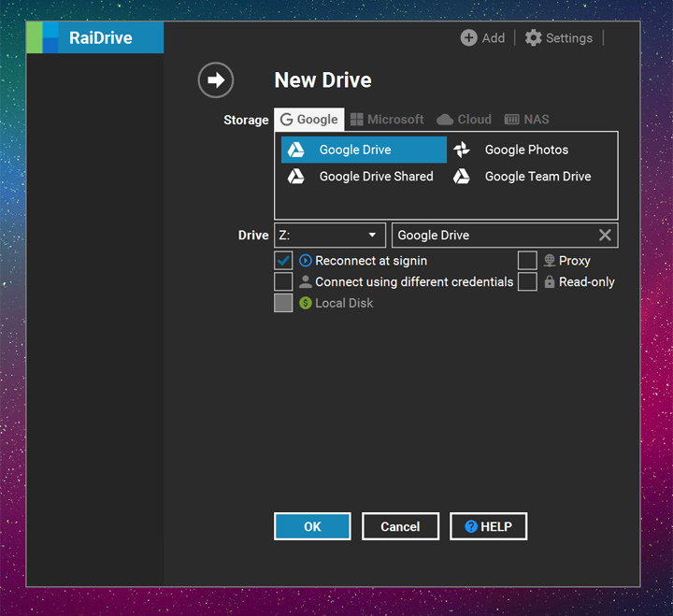Screen dimensions: 673x616
Task: Switch to the Cloud storage tab
Action: 464,120
